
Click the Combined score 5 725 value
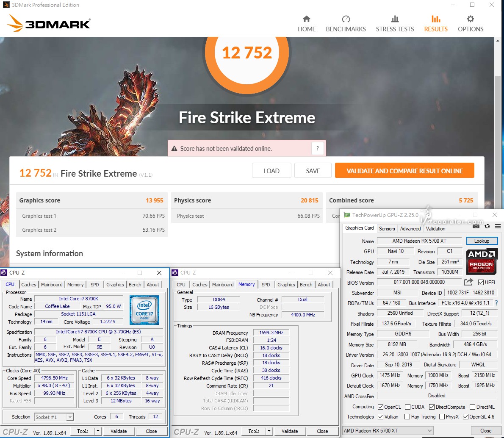pos(466,200)
